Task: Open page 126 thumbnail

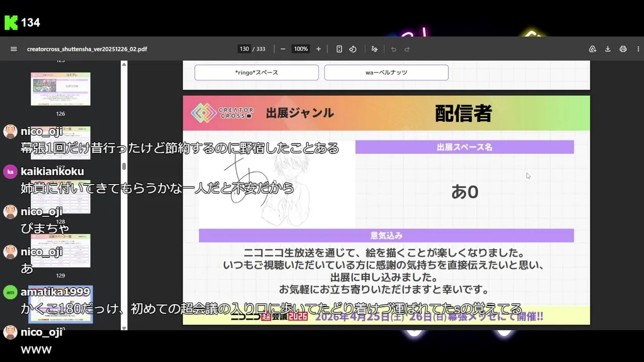Action: [60, 89]
